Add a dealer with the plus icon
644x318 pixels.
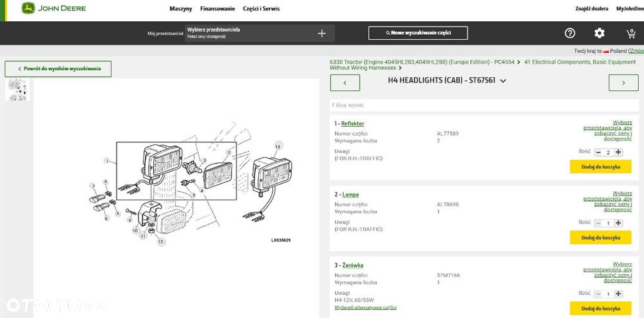[x=322, y=33]
